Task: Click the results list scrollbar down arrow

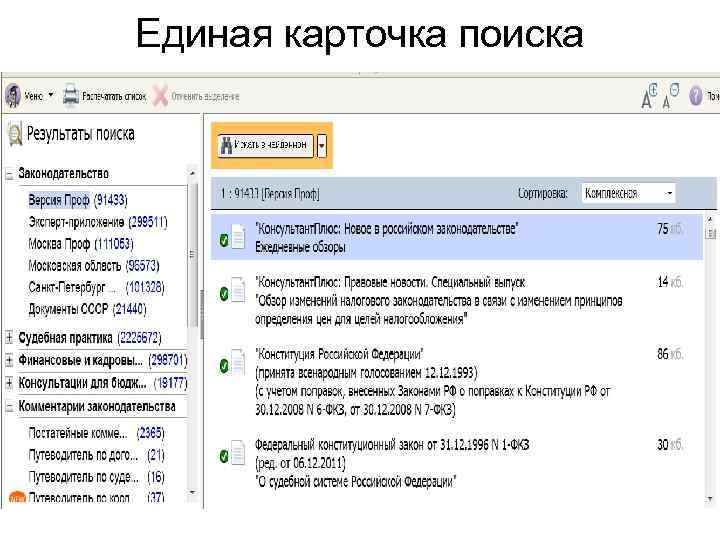Action: click(x=710, y=500)
